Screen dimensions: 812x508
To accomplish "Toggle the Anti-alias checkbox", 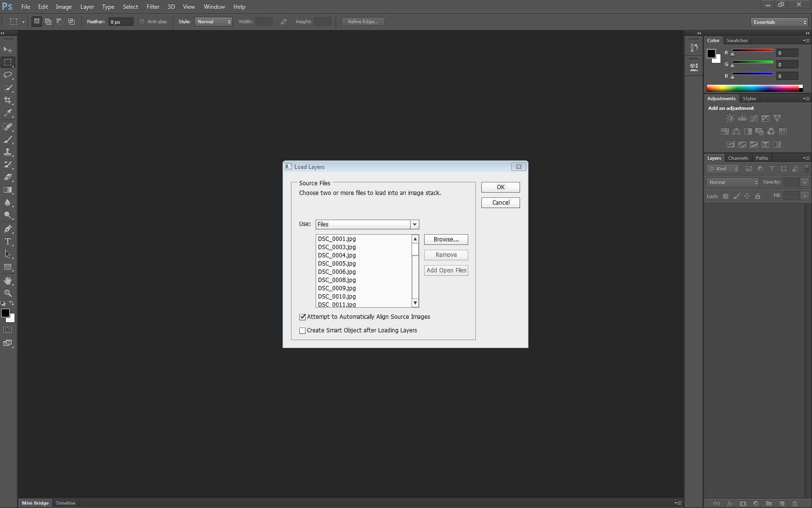I will 142,22.
